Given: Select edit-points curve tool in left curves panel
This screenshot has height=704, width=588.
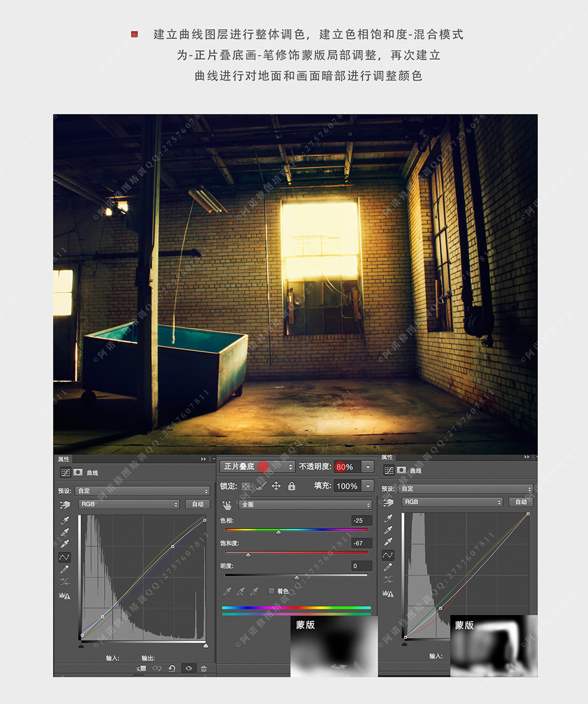Looking at the screenshot, I should (x=64, y=556).
